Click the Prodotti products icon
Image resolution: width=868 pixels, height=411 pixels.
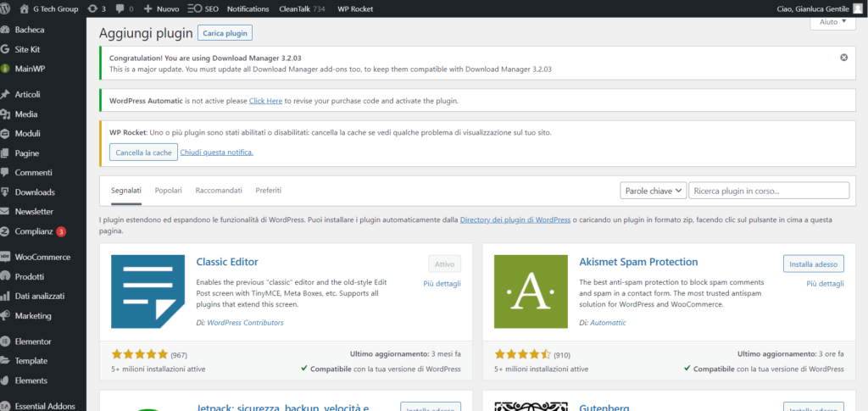point(5,276)
